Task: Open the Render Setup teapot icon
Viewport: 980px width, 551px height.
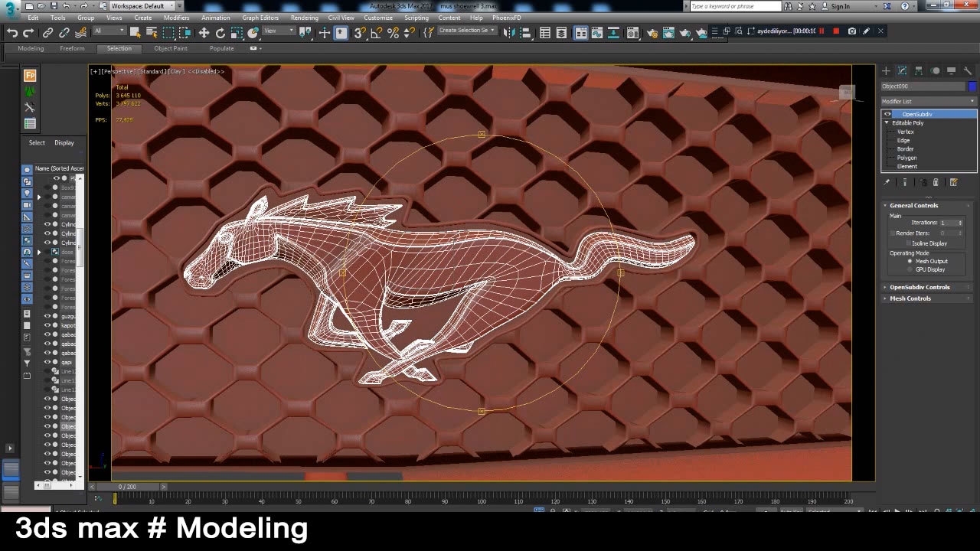Action: click(652, 33)
